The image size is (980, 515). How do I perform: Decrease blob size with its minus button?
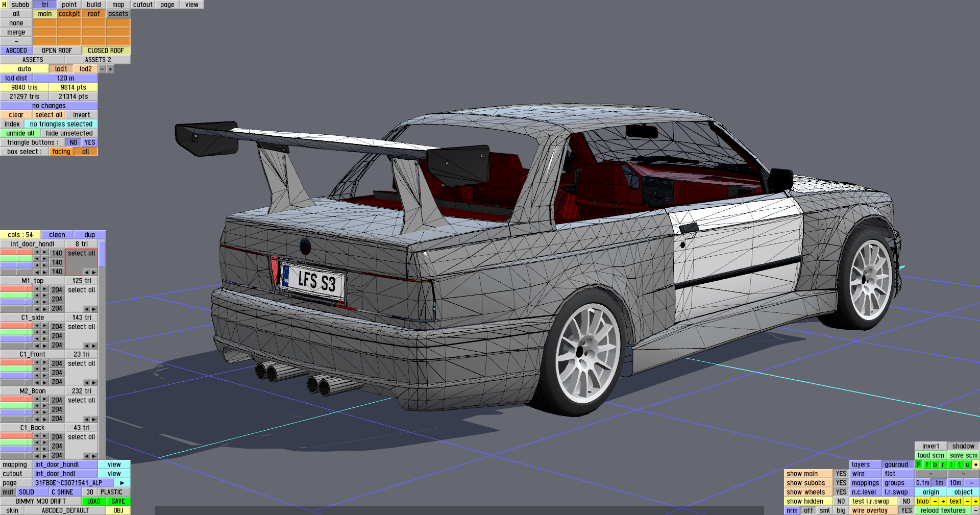point(935,501)
